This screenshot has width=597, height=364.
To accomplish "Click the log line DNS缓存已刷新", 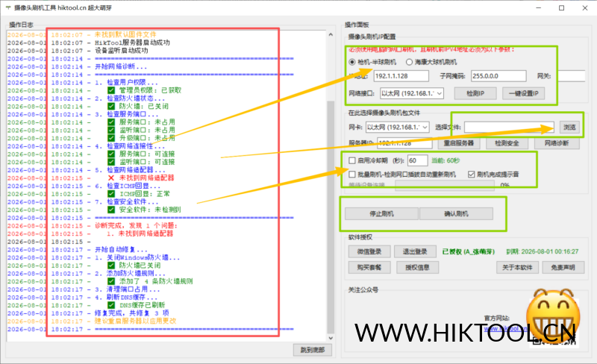I will pos(137,305).
